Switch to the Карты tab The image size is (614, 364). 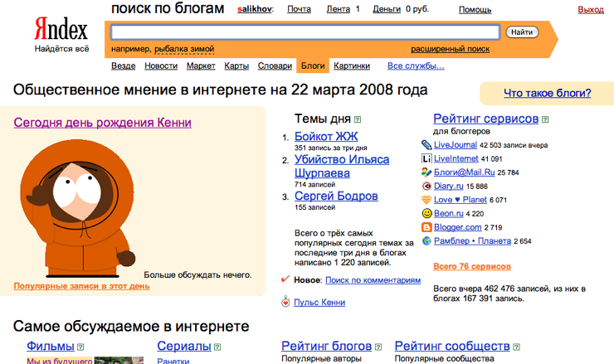pyautogui.click(x=236, y=66)
